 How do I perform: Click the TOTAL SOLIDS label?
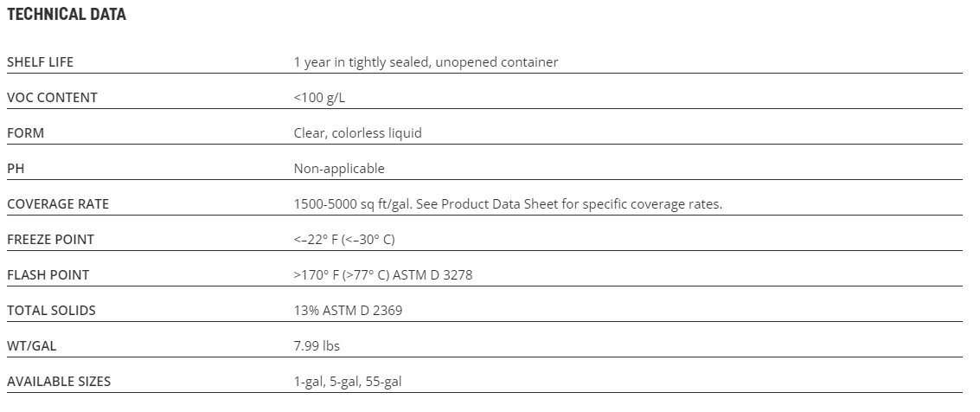[51, 310]
